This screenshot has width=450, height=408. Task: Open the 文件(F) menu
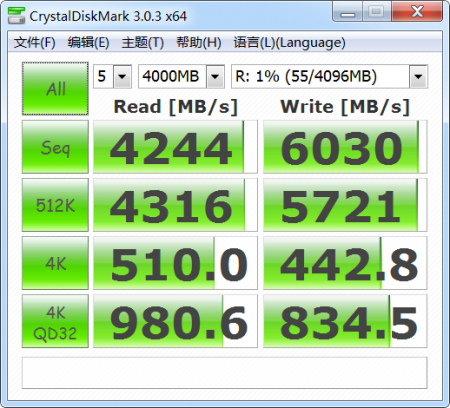point(35,43)
